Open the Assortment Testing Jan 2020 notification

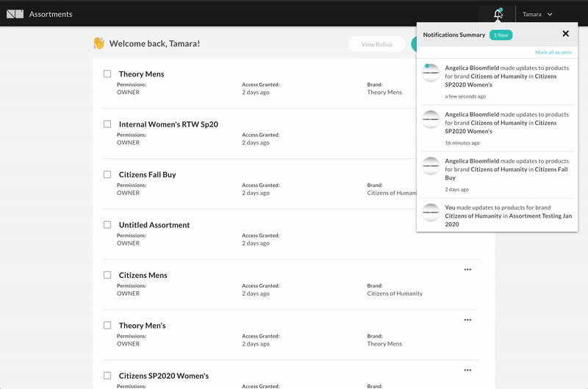[498, 215]
